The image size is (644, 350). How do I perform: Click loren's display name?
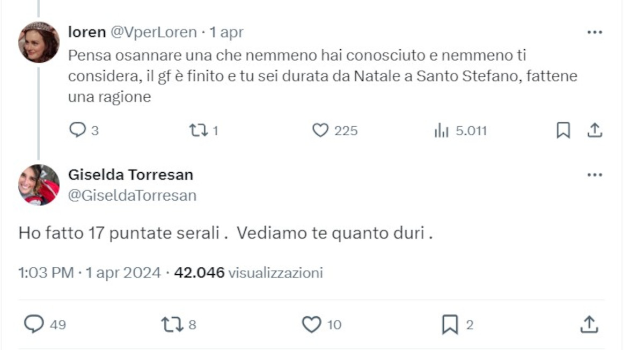click(x=86, y=32)
